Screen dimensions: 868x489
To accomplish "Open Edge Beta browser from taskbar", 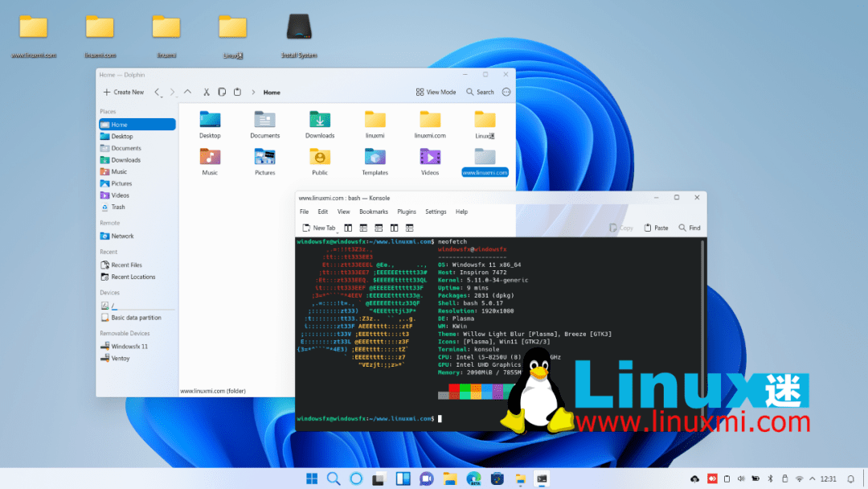I will (473, 479).
